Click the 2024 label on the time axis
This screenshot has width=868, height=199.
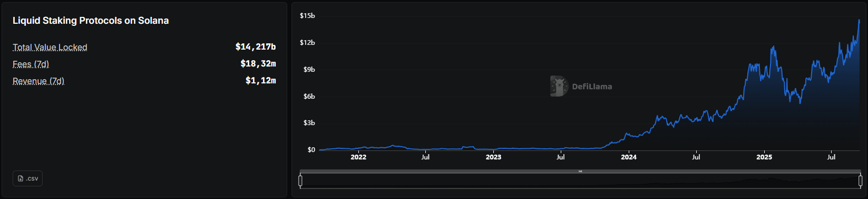(629, 157)
